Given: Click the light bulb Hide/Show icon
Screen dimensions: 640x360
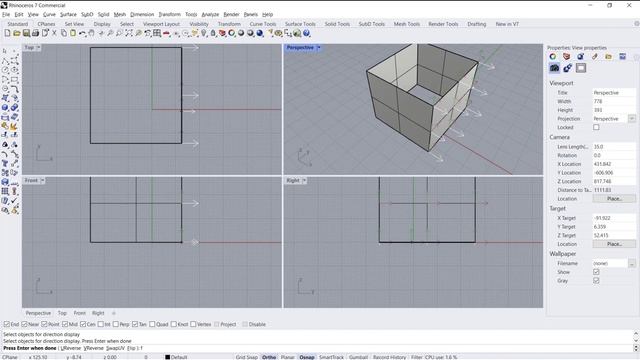Looking at the screenshot, I should (x=204, y=33).
